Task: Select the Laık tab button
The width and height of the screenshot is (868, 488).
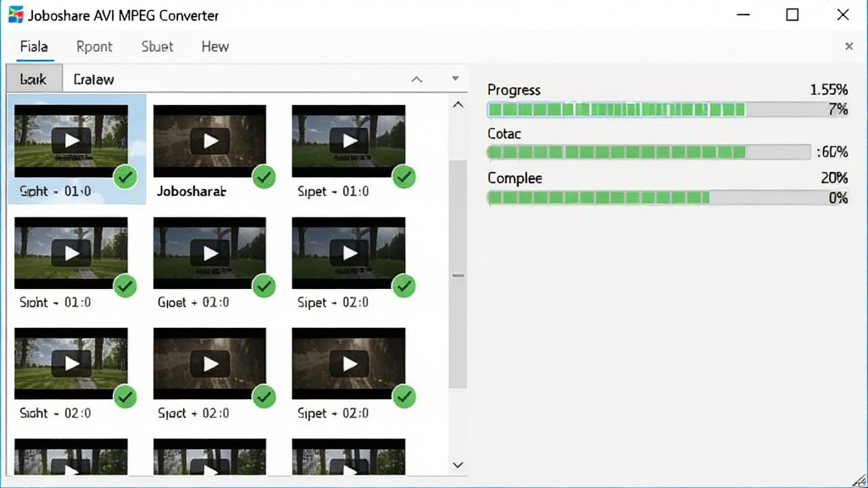Action: coord(34,79)
